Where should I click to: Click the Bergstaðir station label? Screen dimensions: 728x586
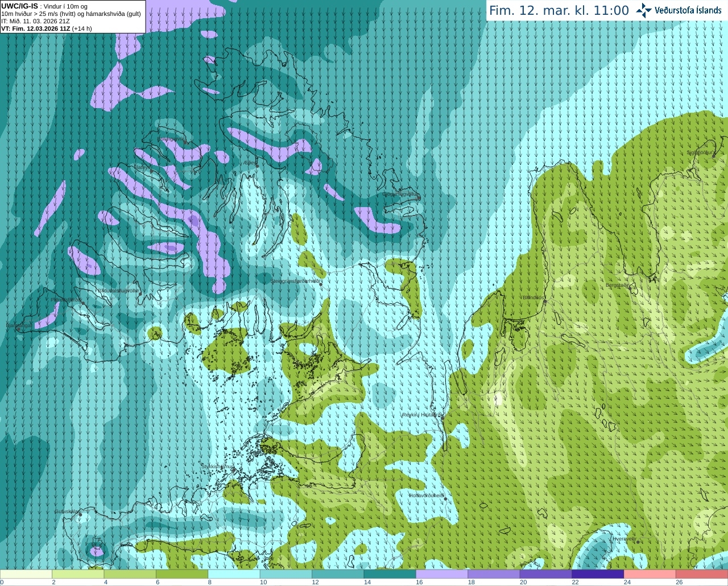tap(617, 285)
